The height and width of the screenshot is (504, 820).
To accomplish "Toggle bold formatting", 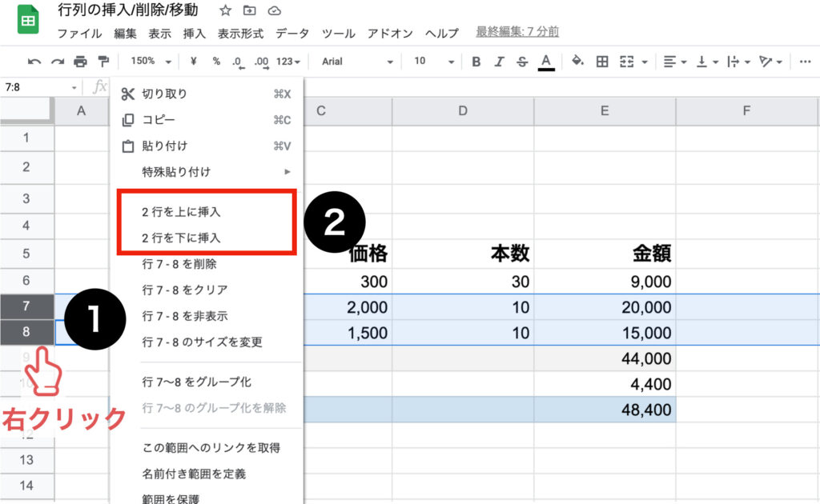I will pyautogui.click(x=476, y=62).
